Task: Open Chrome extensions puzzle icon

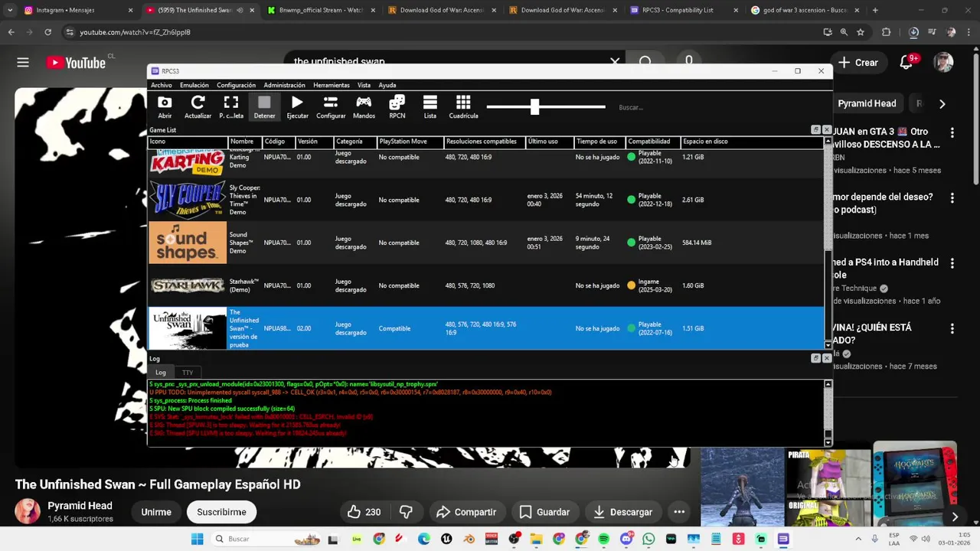Action: point(887,32)
